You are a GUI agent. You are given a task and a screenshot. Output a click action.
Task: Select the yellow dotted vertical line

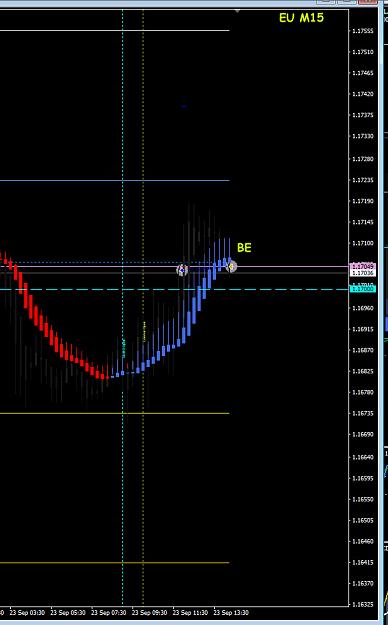point(143,307)
